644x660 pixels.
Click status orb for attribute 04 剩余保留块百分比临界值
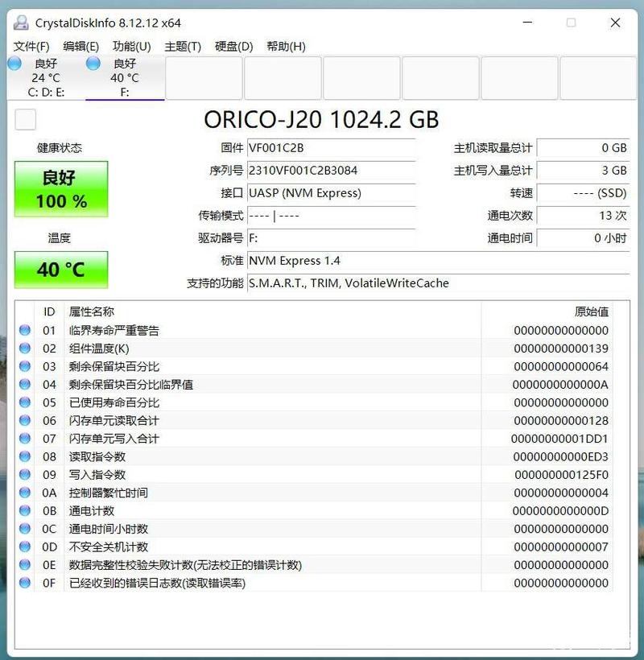(25, 384)
